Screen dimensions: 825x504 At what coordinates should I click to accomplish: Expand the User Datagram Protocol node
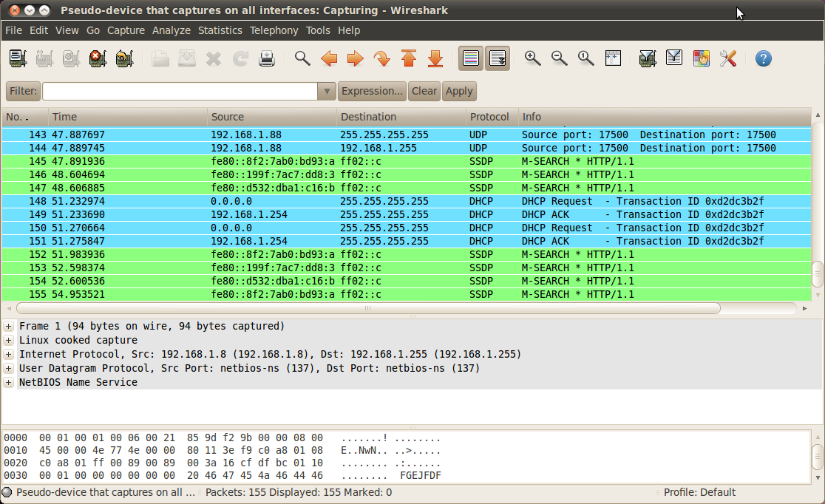click(9, 369)
